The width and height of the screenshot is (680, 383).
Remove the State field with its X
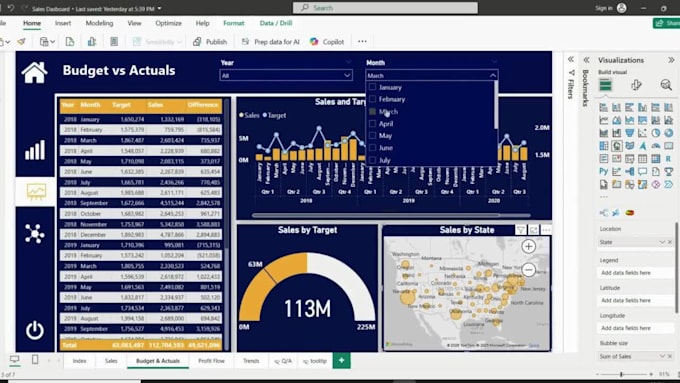click(x=670, y=242)
